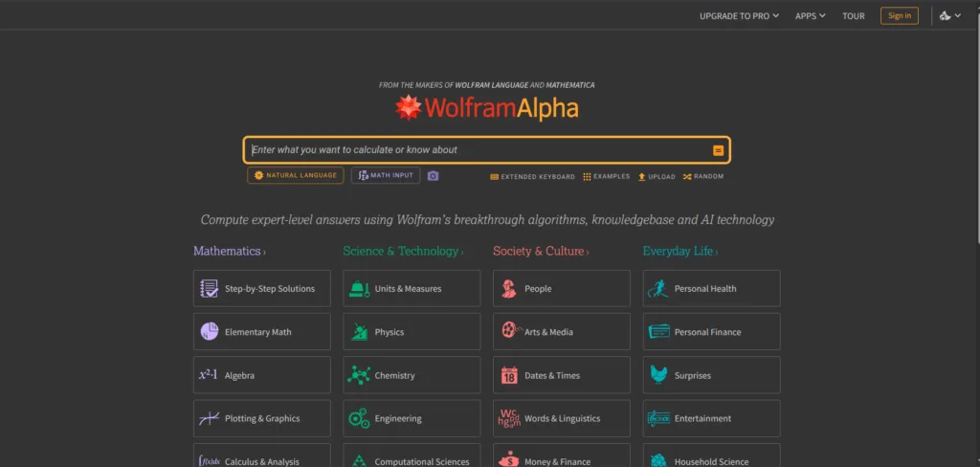Open the camera image input icon
Image resolution: width=980 pixels, height=467 pixels.
pyautogui.click(x=434, y=176)
